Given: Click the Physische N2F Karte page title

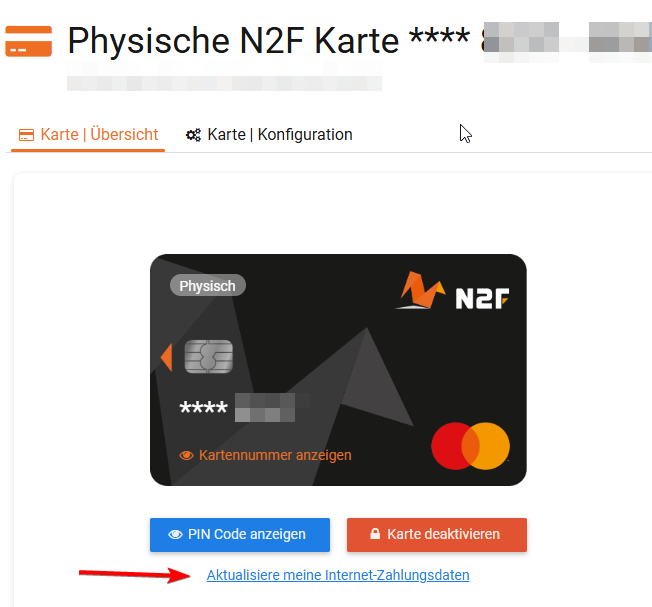Looking at the screenshot, I should (x=234, y=40).
